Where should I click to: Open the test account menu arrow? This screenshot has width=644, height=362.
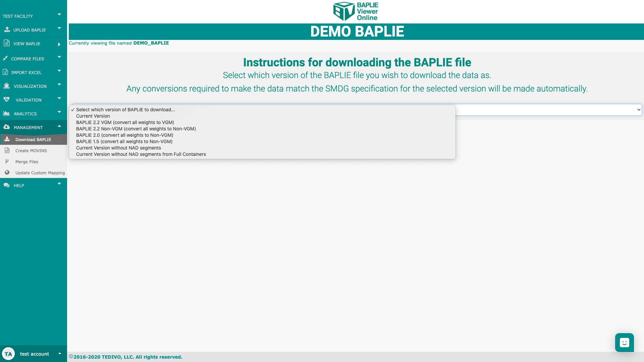point(60,353)
